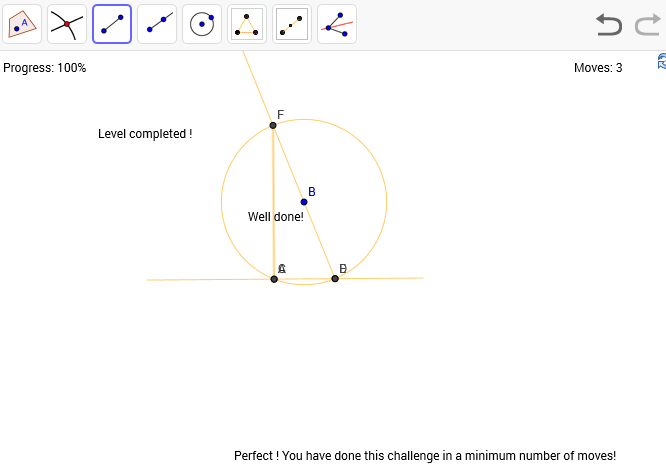This screenshot has height=472, width=666.
Task: Click the bottom-right point on the circle
Action: pos(335,278)
